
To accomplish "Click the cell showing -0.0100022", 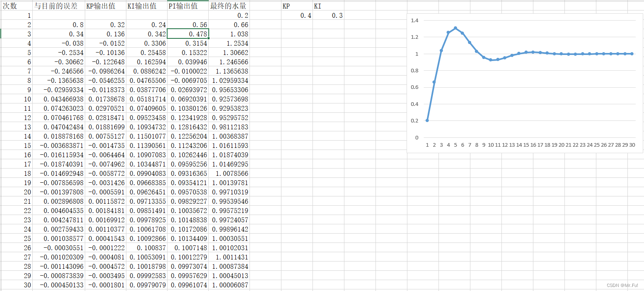I will (188, 71).
